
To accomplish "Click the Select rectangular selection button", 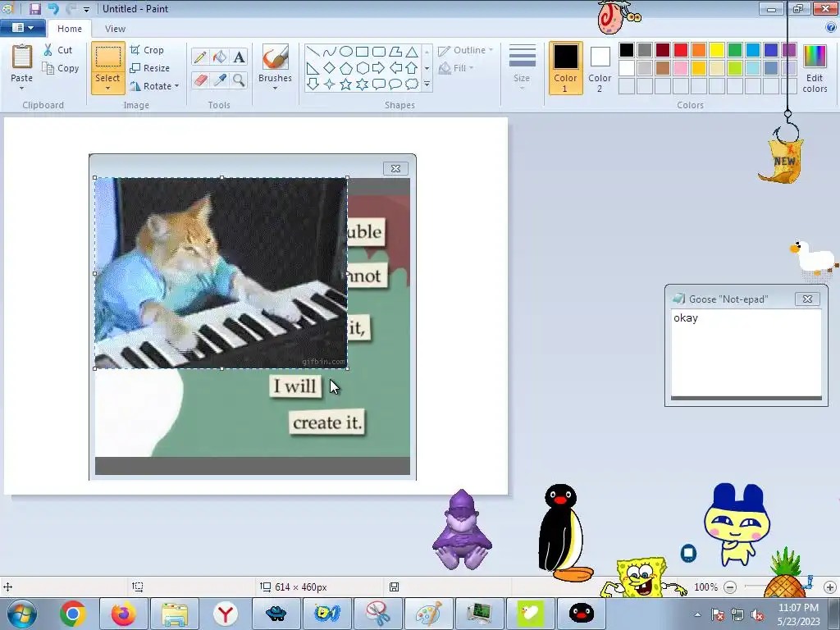I will [107, 57].
